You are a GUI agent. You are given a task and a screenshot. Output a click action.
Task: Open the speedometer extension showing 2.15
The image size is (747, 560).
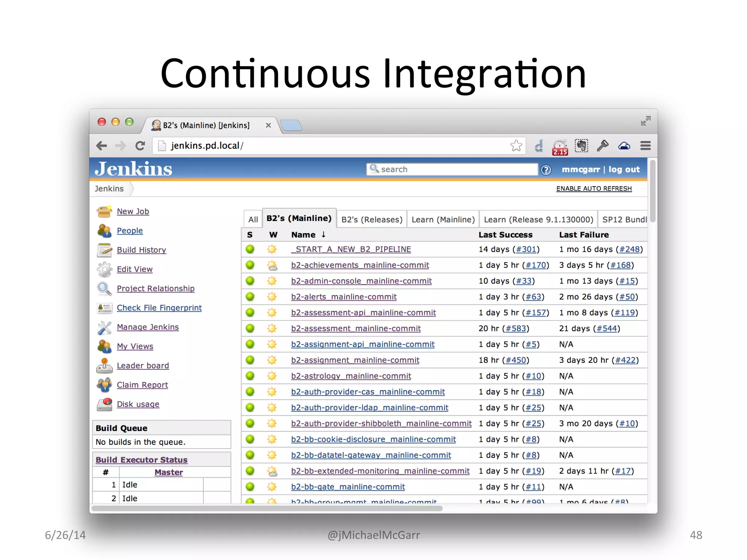click(560, 147)
